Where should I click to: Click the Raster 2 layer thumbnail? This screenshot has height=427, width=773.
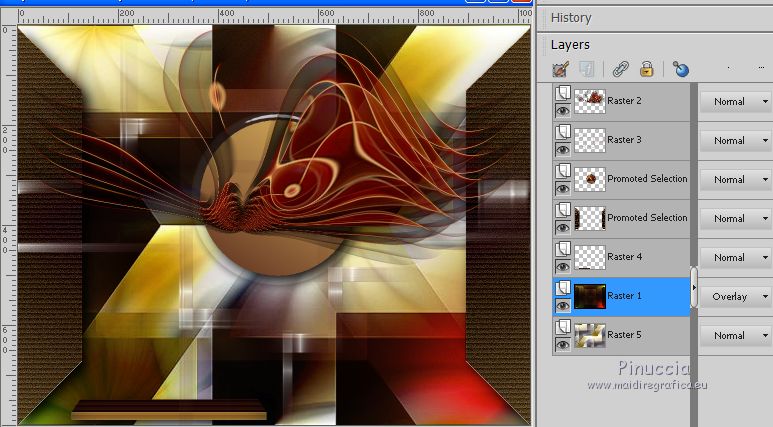590,101
